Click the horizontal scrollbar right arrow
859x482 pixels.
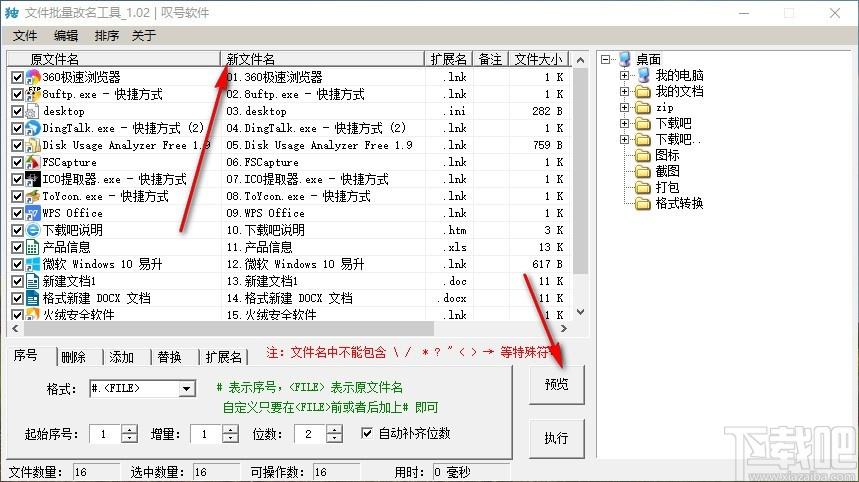pyautogui.click(x=564, y=329)
